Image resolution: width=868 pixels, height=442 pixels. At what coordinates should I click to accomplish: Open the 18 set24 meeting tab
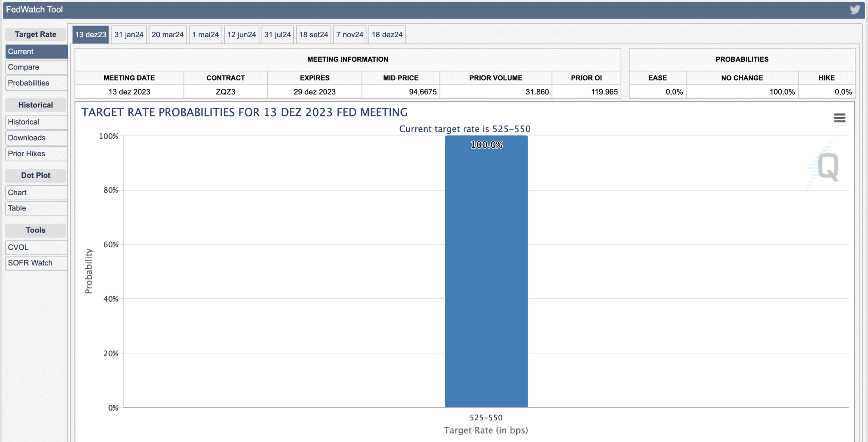[x=314, y=35]
